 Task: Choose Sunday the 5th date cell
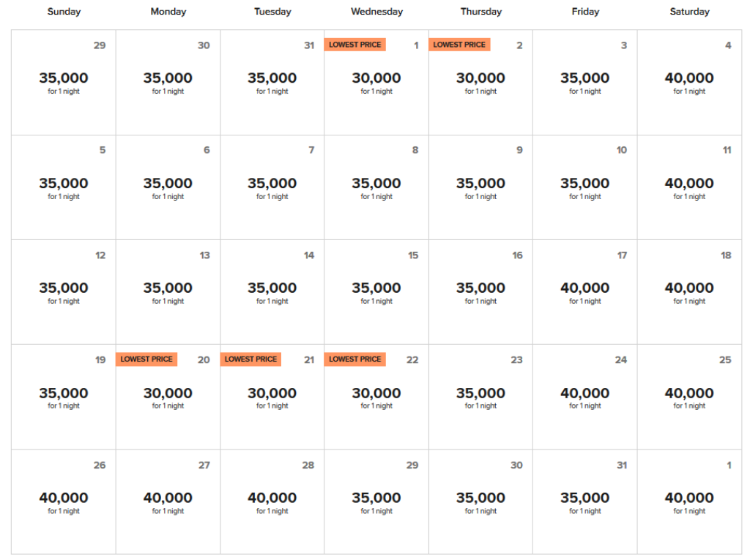click(64, 187)
